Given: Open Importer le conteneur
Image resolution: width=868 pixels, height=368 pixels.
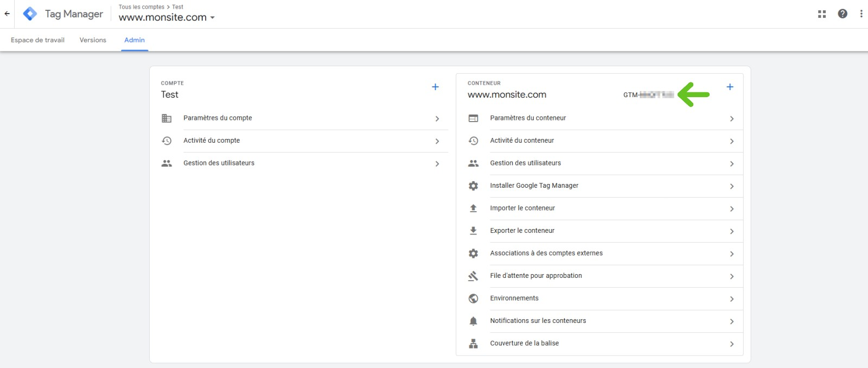Looking at the screenshot, I should tap(522, 208).
